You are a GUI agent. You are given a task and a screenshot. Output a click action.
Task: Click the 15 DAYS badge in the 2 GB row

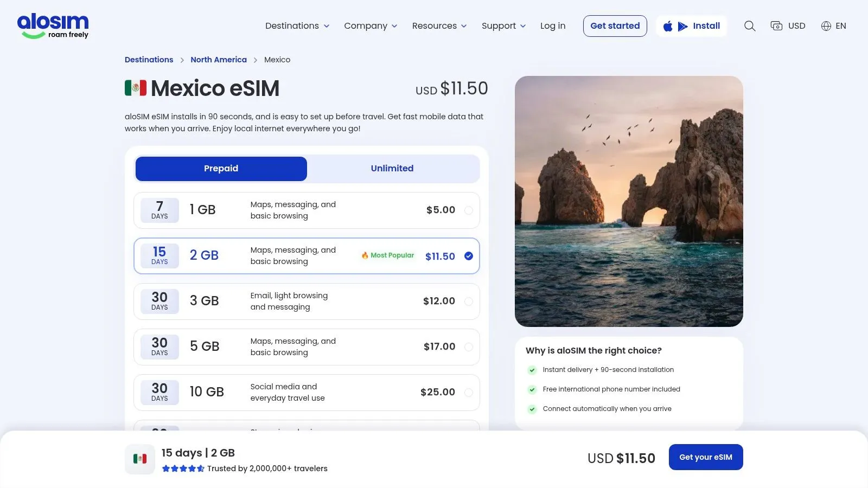(x=159, y=256)
